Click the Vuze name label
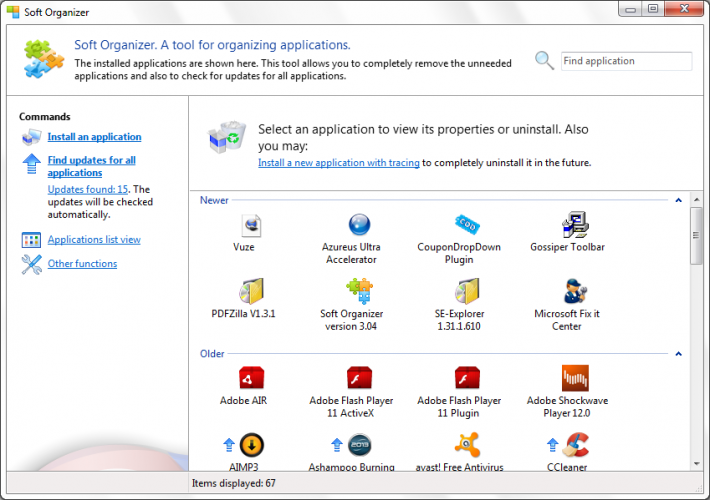710x500 pixels. [244, 247]
